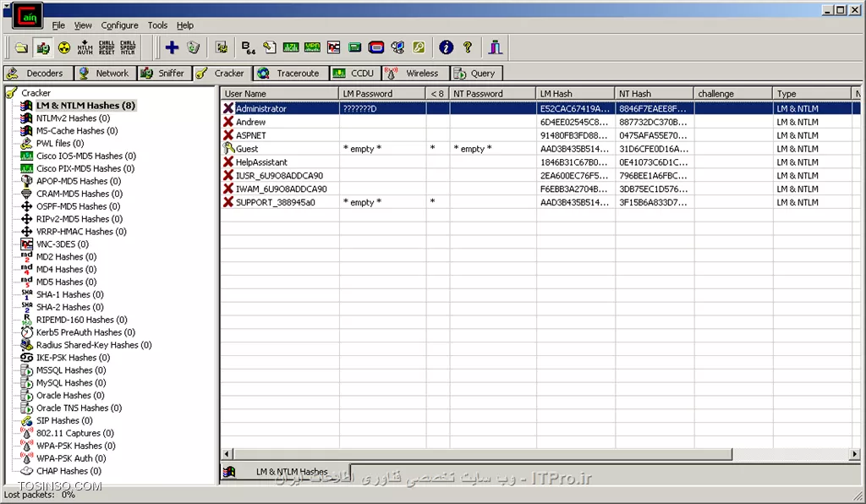Screen dimensions: 866x504
Task: Click the blue About info icon
Action: click(447, 47)
